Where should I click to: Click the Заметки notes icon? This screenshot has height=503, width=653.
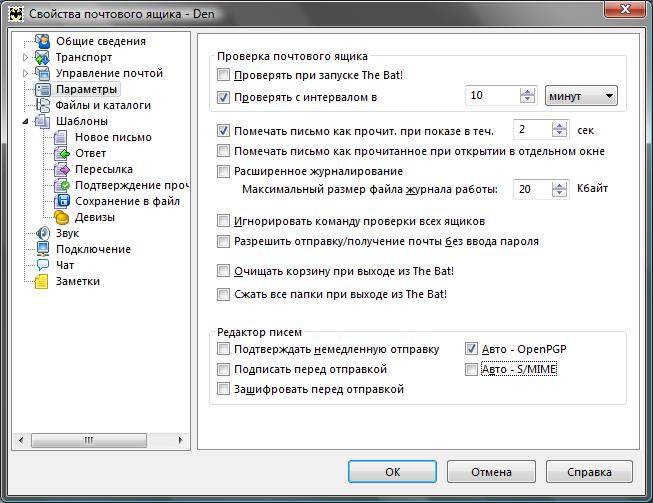click(42, 281)
